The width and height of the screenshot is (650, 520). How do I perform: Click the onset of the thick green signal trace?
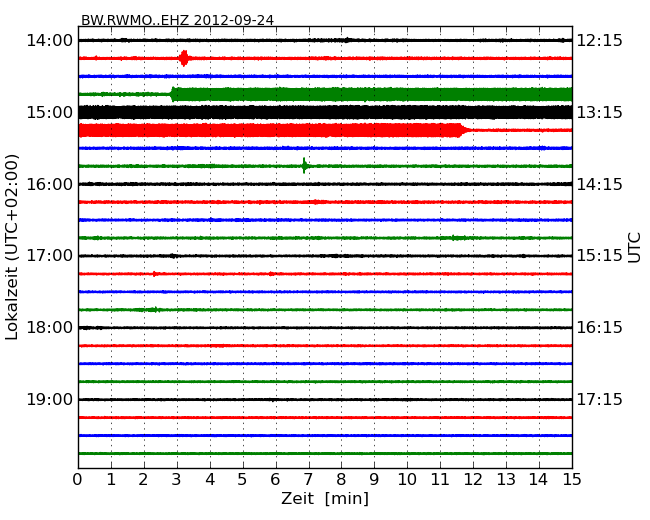tap(172, 95)
